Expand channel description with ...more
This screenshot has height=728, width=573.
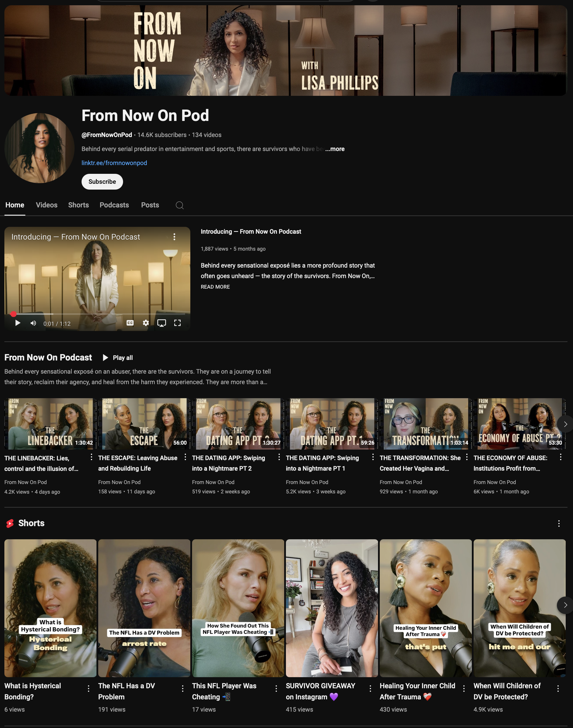point(335,149)
